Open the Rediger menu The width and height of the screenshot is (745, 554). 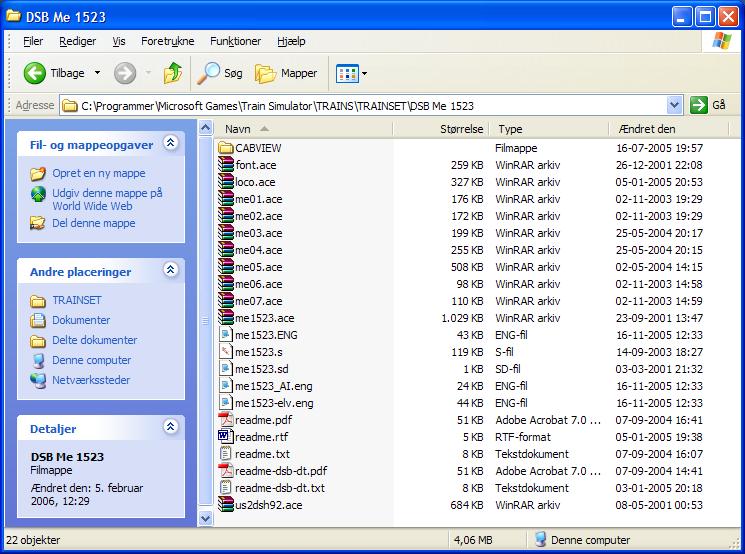(x=77, y=41)
